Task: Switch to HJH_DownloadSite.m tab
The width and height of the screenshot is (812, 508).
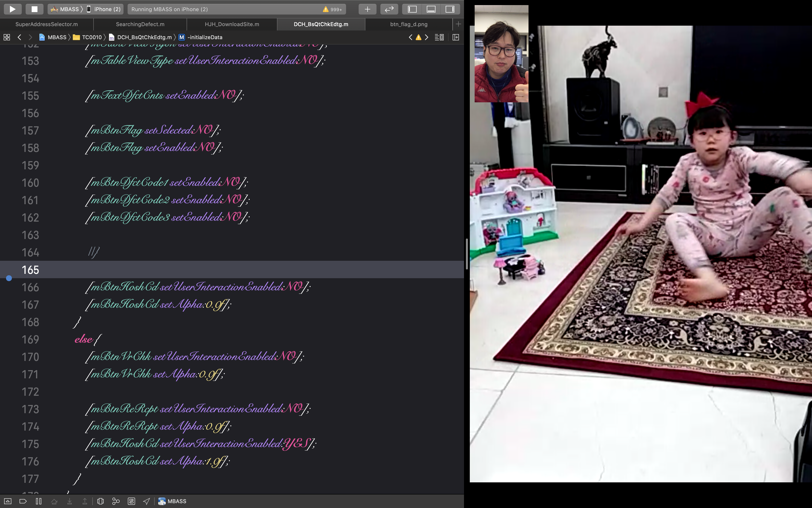Action: (232, 24)
